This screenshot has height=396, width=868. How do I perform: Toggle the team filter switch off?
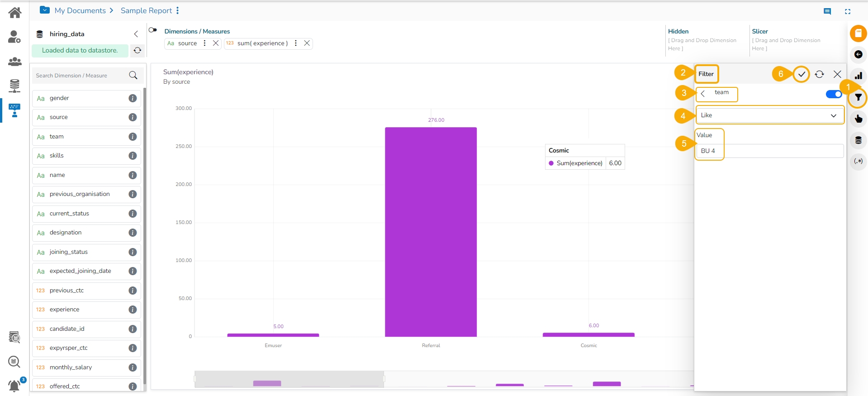tap(834, 94)
